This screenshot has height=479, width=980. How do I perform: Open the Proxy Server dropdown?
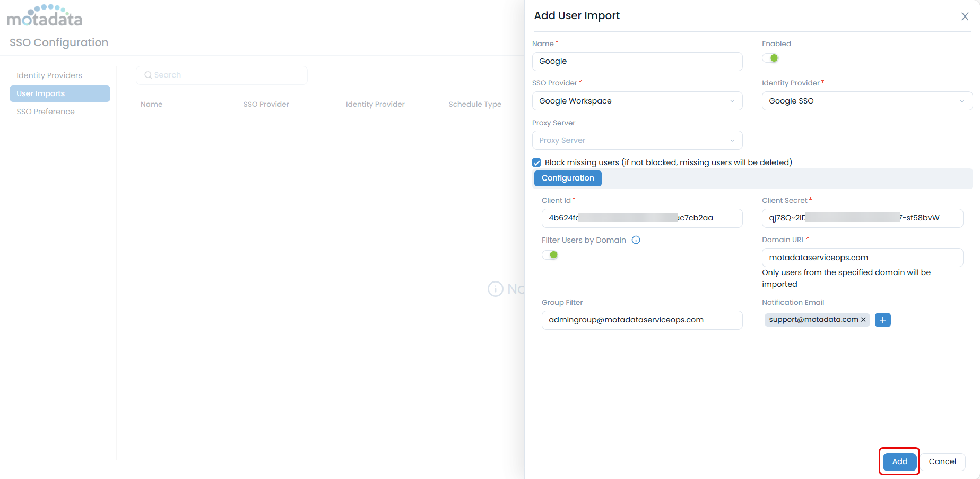[x=637, y=140]
